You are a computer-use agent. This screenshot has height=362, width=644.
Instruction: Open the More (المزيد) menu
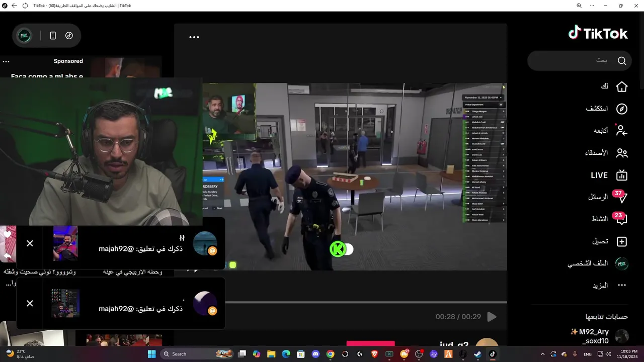click(x=610, y=285)
